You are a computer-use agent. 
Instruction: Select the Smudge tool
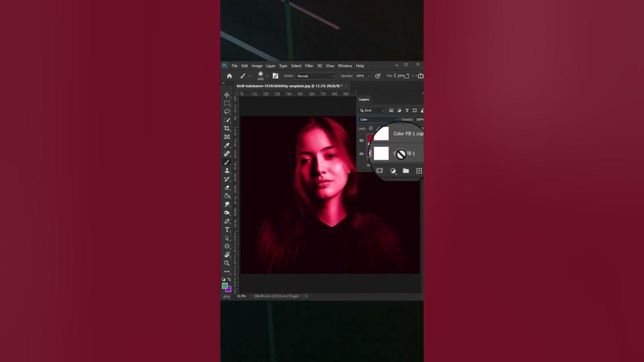point(227,205)
